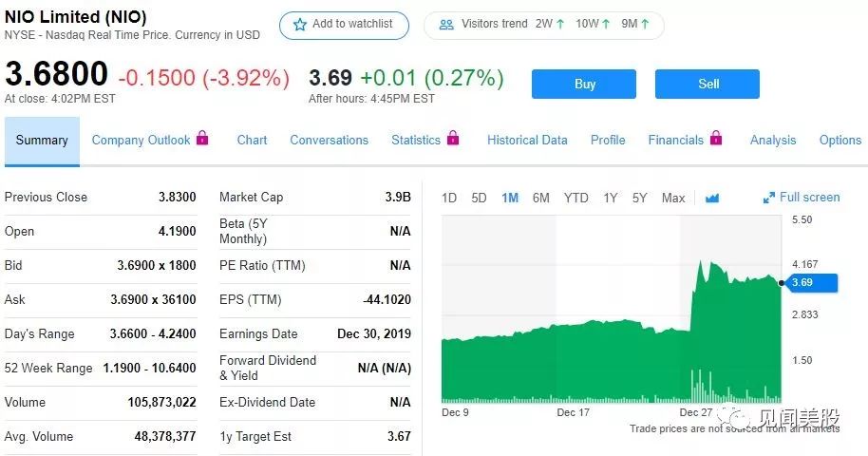Image resolution: width=868 pixels, height=456 pixels.
Task: Click the Volume value 105,873,022
Action: pyautogui.click(x=162, y=402)
